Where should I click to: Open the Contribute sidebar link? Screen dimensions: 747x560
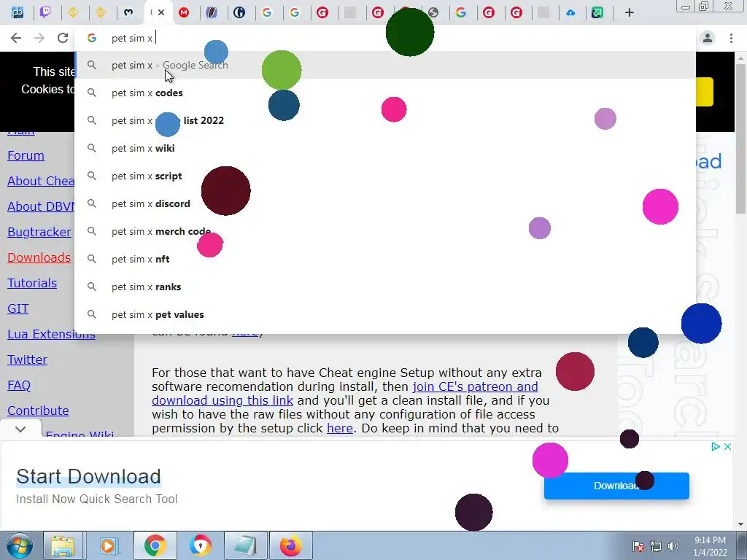coord(38,411)
